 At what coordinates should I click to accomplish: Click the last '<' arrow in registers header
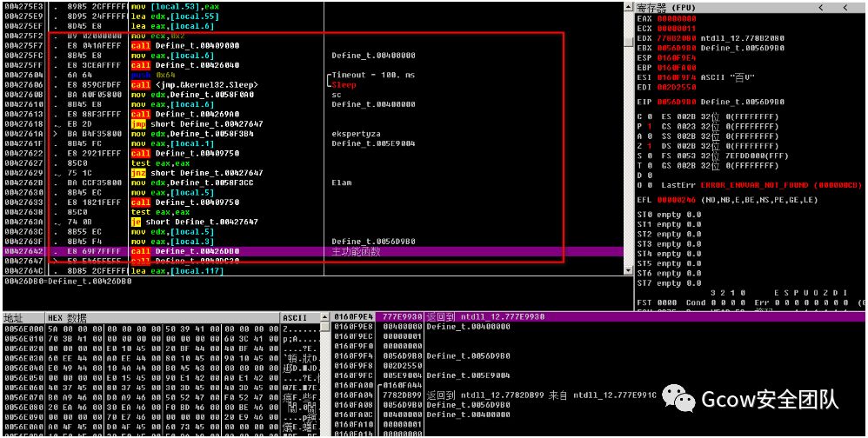pos(845,8)
